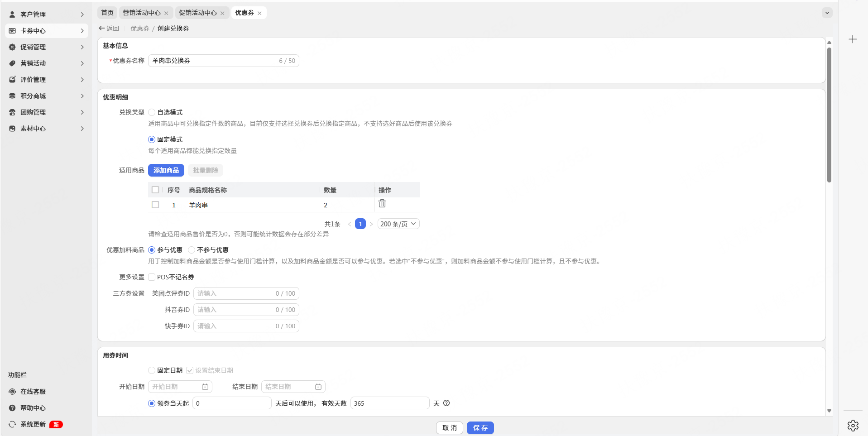Select 自选模式 radio button

(x=152, y=112)
